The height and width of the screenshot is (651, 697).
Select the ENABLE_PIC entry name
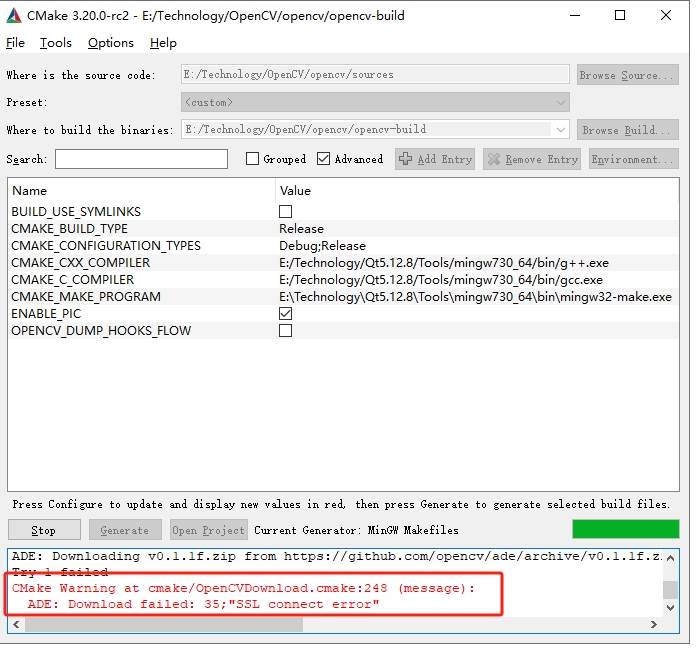pyautogui.click(x=46, y=314)
